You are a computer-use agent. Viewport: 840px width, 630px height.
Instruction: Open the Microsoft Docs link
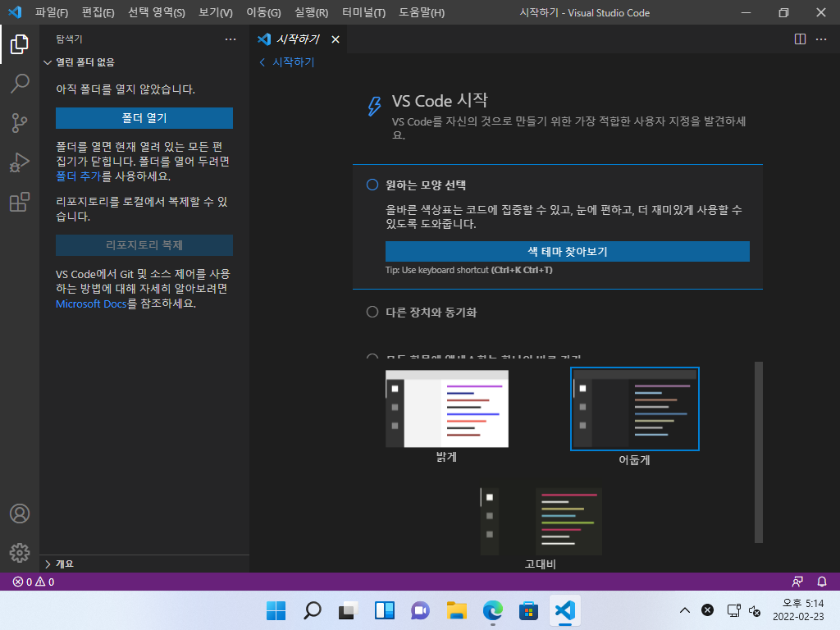click(x=91, y=304)
